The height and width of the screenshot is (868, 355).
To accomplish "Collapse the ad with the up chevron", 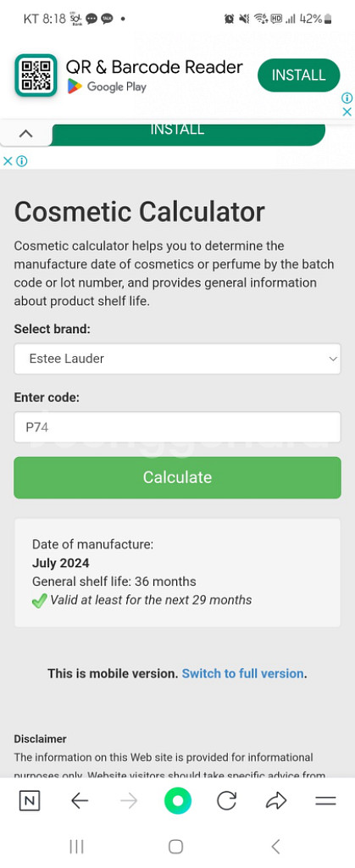I will coord(26,133).
